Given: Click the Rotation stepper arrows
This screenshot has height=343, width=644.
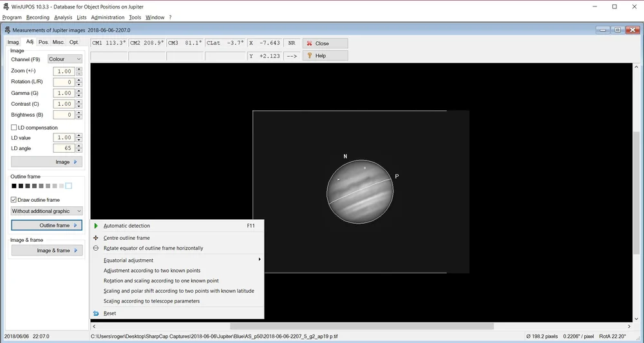Looking at the screenshot, I should click(79, 83).
